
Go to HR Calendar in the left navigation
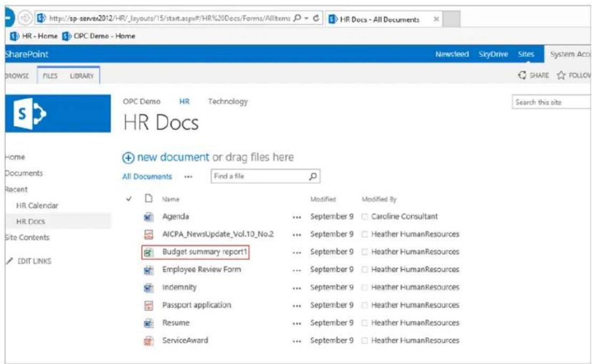click(x=37, y=205)
